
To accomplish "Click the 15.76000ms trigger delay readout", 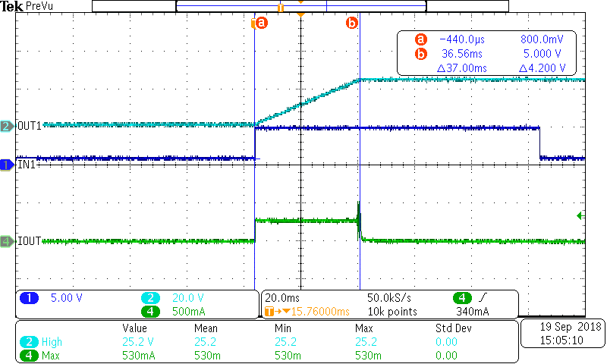I will tap(310, 311).
